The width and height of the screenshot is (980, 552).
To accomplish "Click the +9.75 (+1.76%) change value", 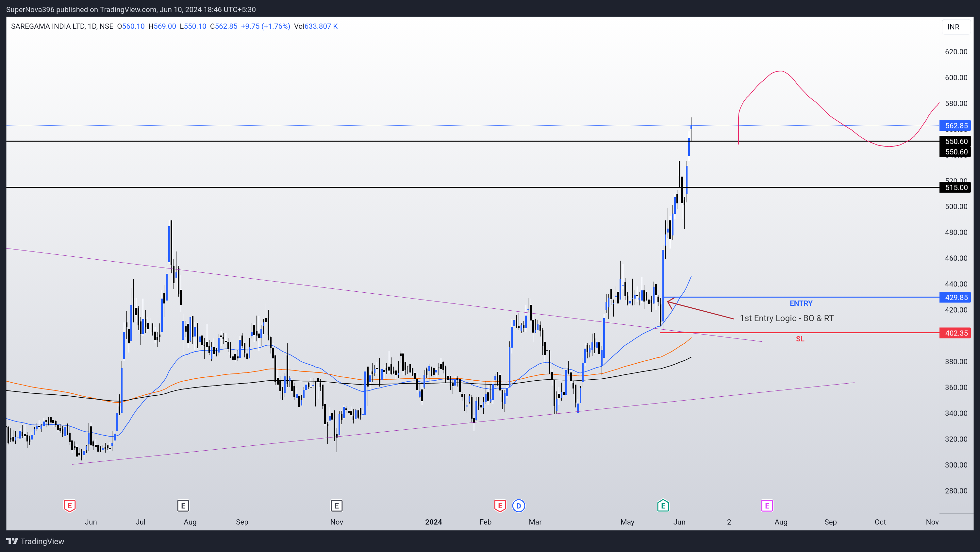I will coord(266,26).
